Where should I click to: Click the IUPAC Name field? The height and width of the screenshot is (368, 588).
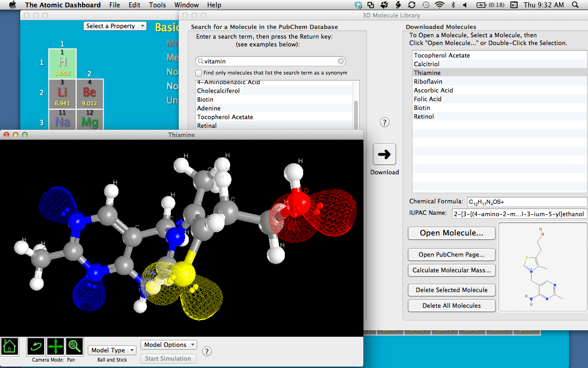(x=520, y=213)
